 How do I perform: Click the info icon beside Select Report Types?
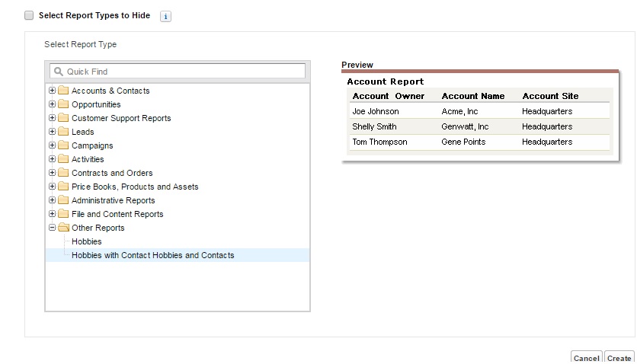[166, 16]
